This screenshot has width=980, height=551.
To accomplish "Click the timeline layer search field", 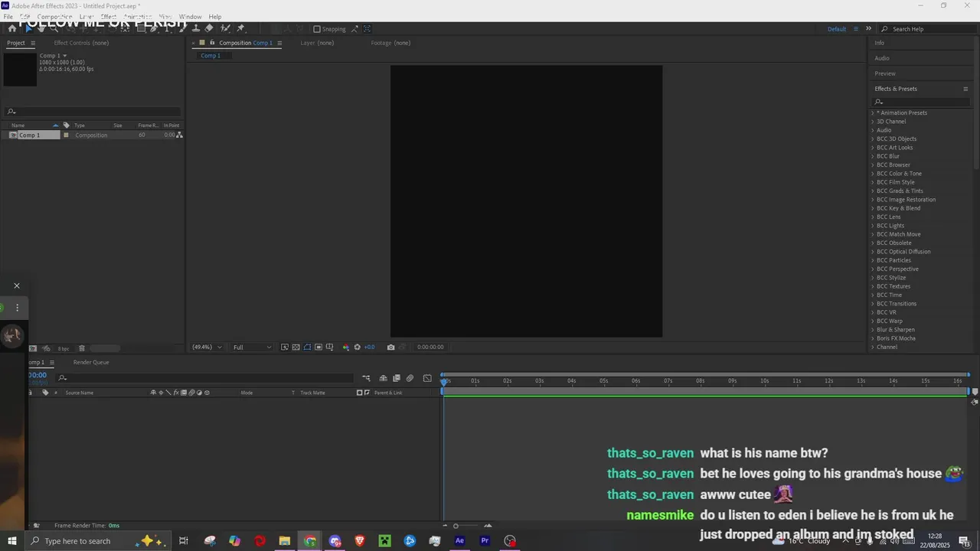I will (x=203, y=377).
